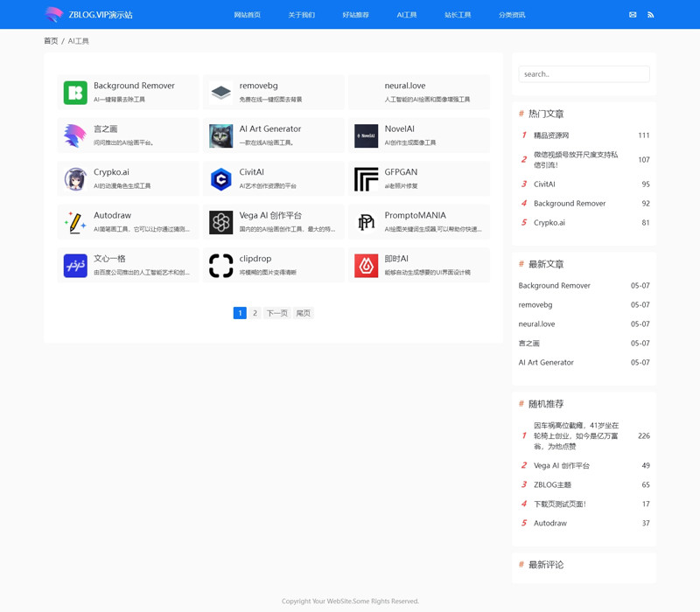Click 尾页 last page button
The image size is (700, 612).
tap(303, 313)
